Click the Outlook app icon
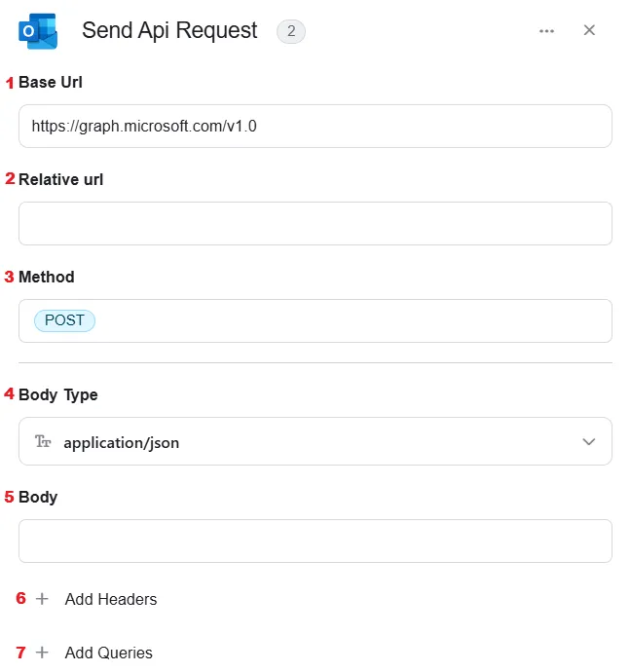Image resolution: width=631 pixels, height=672 pixels. coord(38,31)
